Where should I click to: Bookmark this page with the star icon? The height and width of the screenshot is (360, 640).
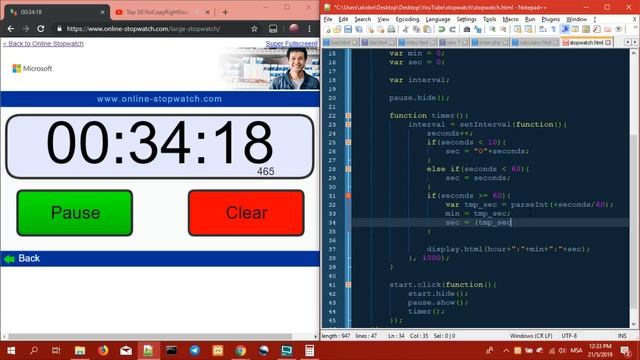pos(254,29)
